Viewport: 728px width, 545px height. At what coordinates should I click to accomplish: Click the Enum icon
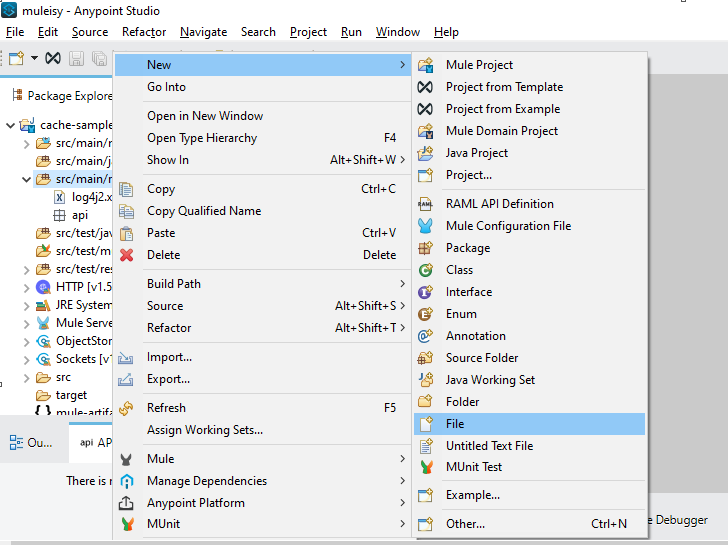[x=425, y=314]
